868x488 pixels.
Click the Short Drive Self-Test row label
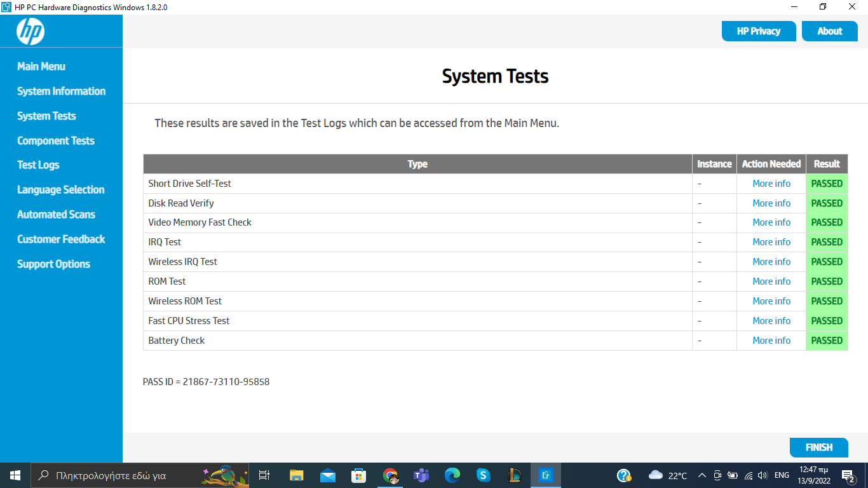tap(189, 184)
